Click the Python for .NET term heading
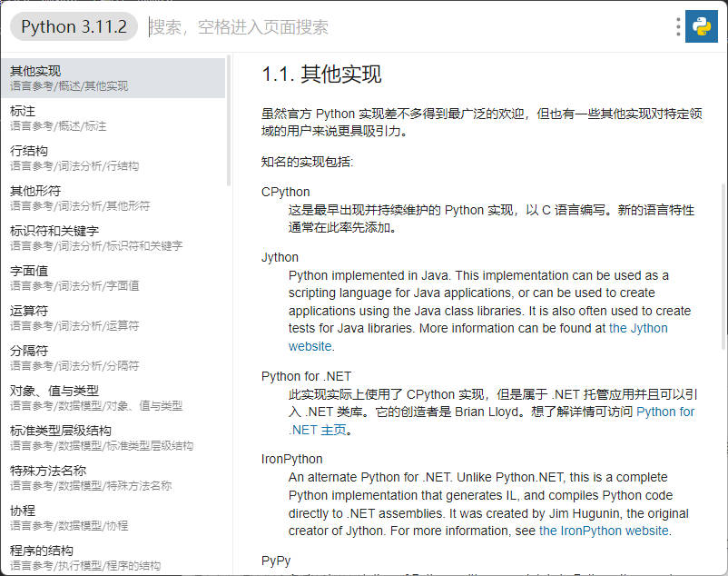This screenshot has width=728, height=576. point(307,376)
